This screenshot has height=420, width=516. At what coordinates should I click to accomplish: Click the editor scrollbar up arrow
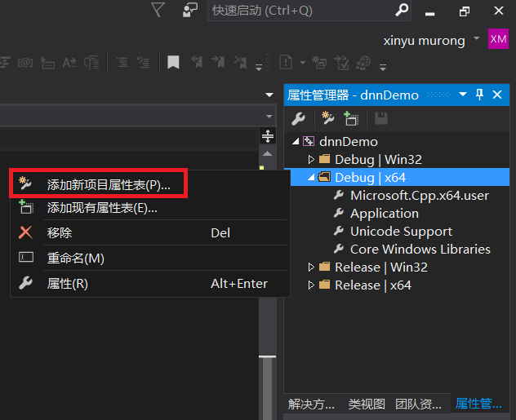(x=268, y=153)
